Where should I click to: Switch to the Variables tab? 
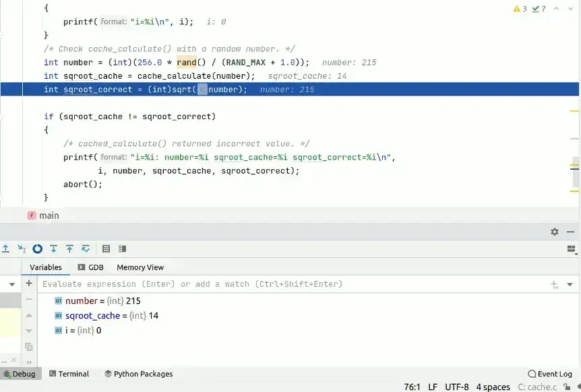pyautogui.click(x=46, y=267)
